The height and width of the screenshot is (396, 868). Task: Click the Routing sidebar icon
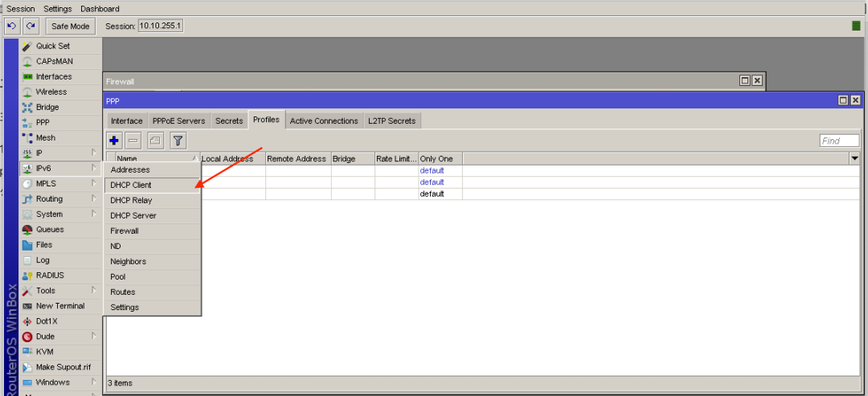pos(27,198)
